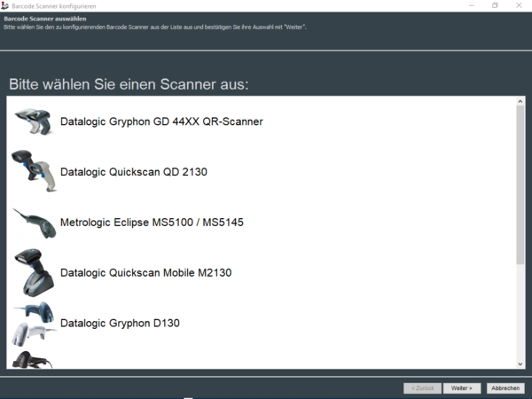Click the scanner list scroll-up arrow

520,102
